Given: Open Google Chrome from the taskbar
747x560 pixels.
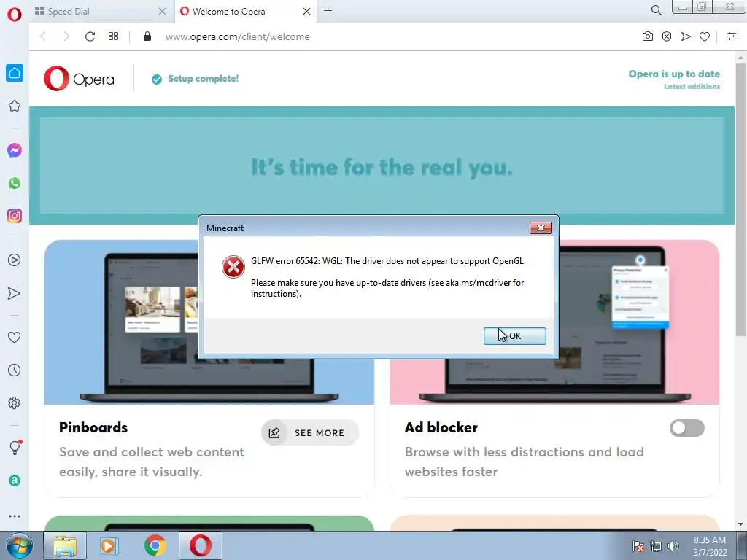Looking at the screenshot, I should (155, 545).
